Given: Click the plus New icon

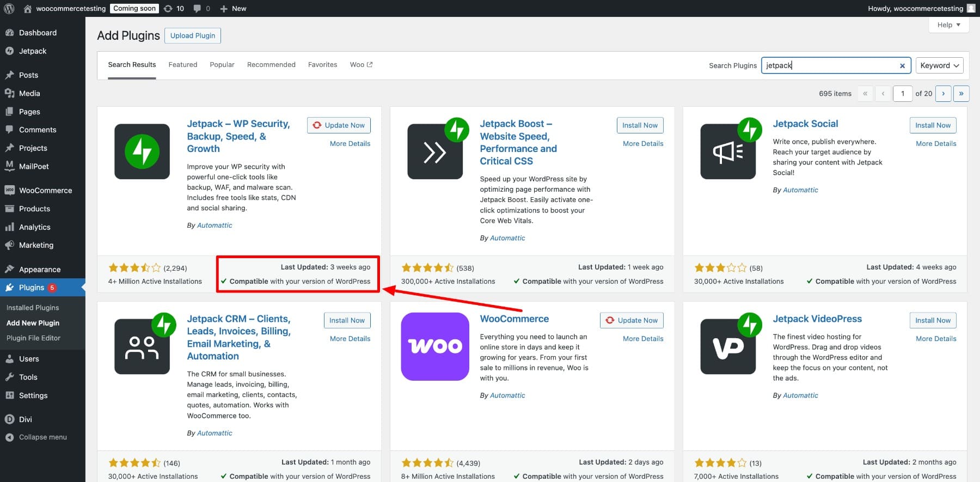Looking at the screenshot, I should 224,9.
